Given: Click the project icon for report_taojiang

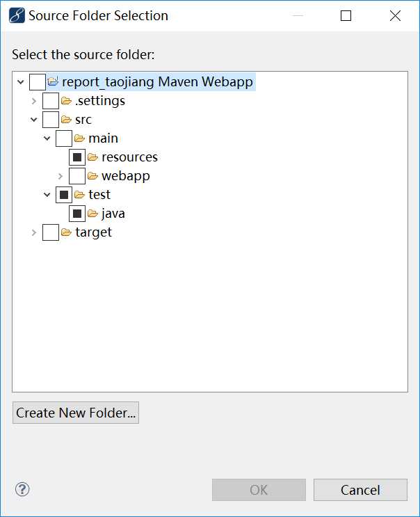Looking at the screenshot, I should 54,82.
